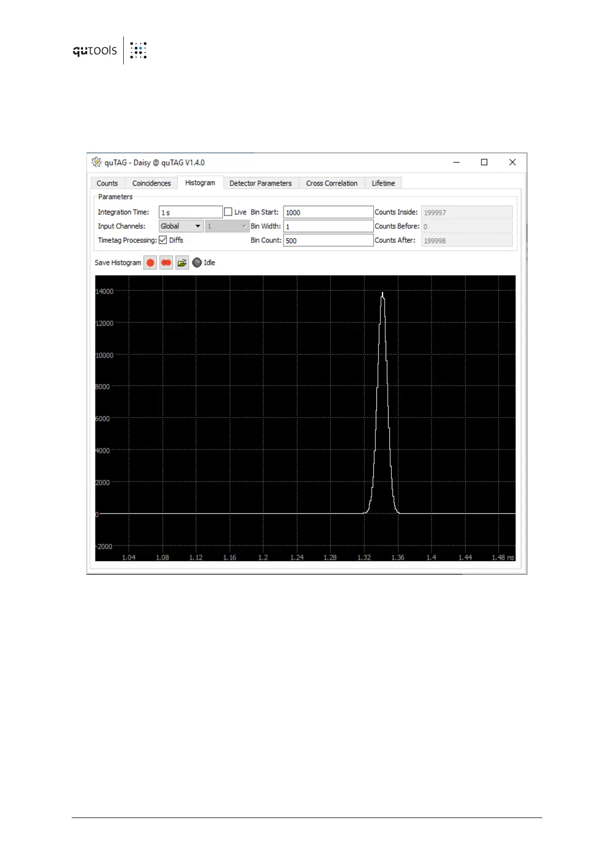Switch to the Coincidences tab

point(152,183)
